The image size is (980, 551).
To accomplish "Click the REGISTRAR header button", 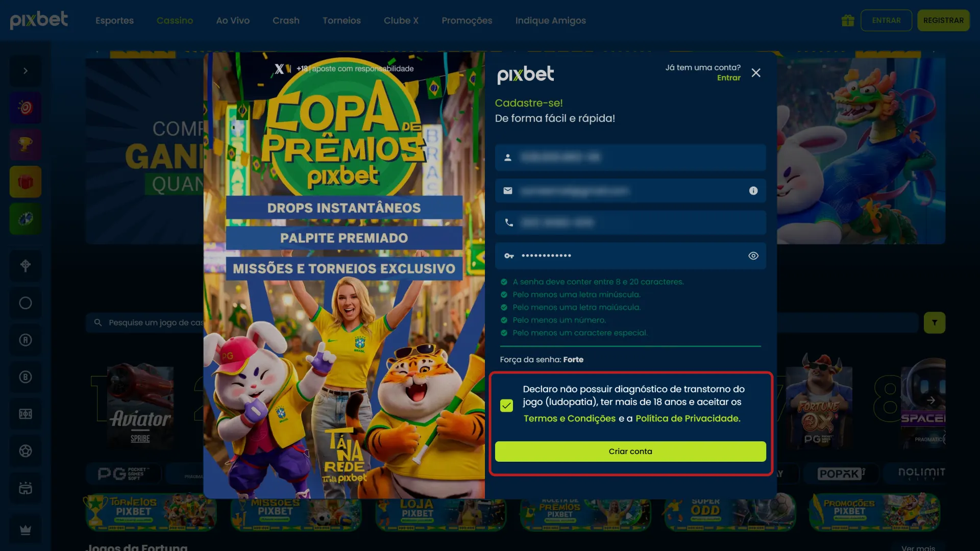I will coord(943,20).
